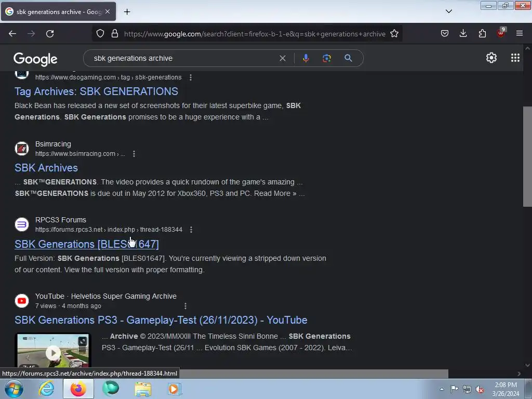Open SBK Generations [BLES01647] result
The height and width of the screenshot is (399, 532).
[x=87, y=244]
